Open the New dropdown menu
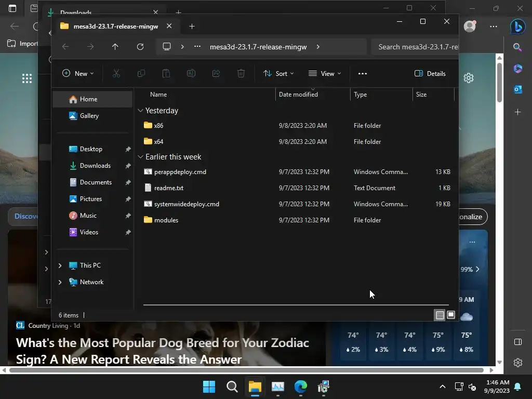The width and height of the screenshot is (532, 399). [x=78, y=73]
